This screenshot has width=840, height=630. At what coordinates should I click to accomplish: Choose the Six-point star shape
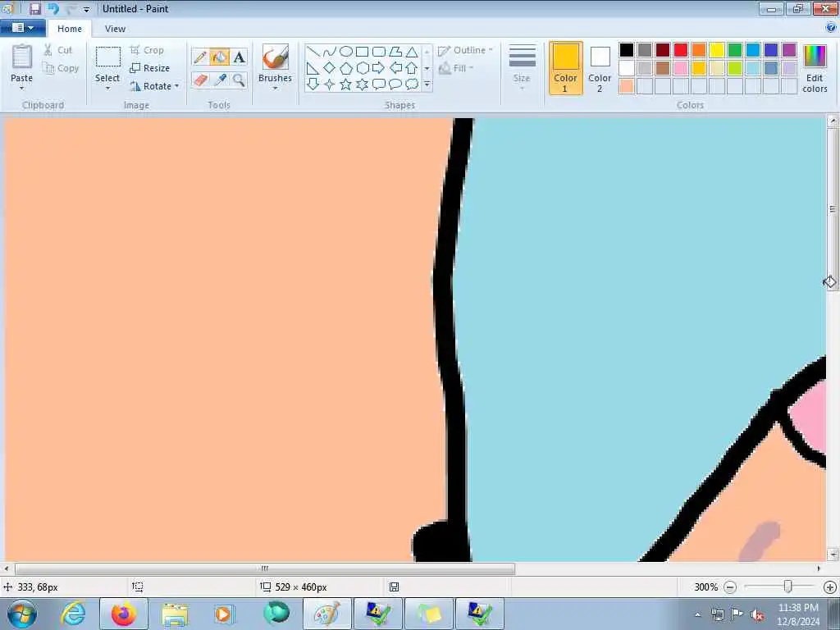tap(362, 84)
